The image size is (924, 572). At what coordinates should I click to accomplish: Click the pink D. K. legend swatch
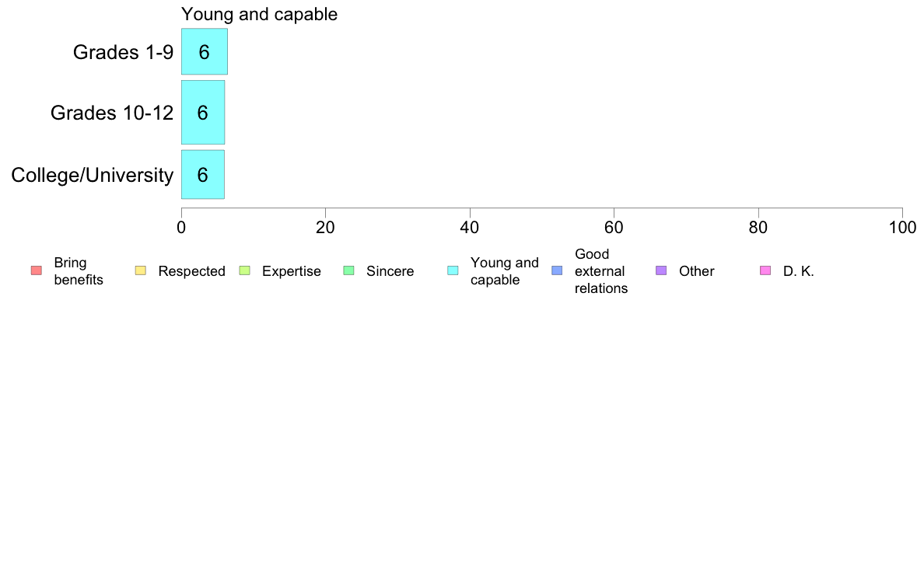pos(765,270)
